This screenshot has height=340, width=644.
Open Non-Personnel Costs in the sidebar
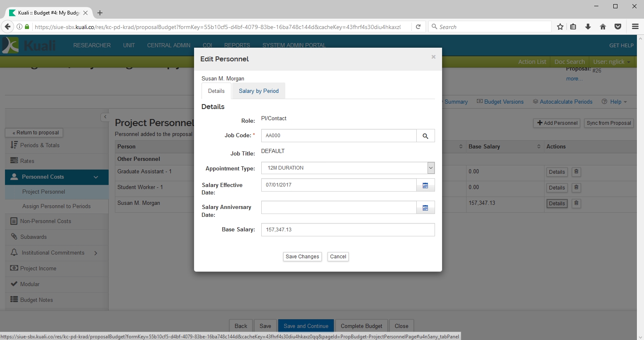pos(46,221)
